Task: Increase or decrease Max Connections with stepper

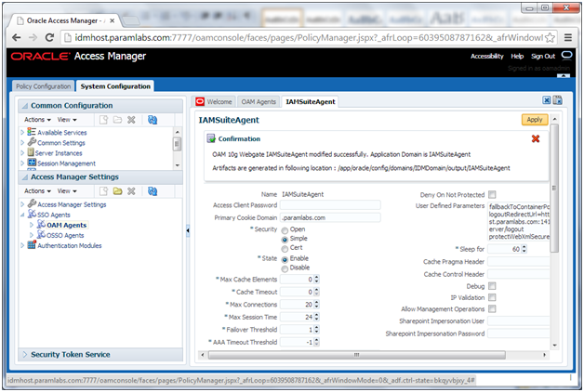Action: coord(316,305)
